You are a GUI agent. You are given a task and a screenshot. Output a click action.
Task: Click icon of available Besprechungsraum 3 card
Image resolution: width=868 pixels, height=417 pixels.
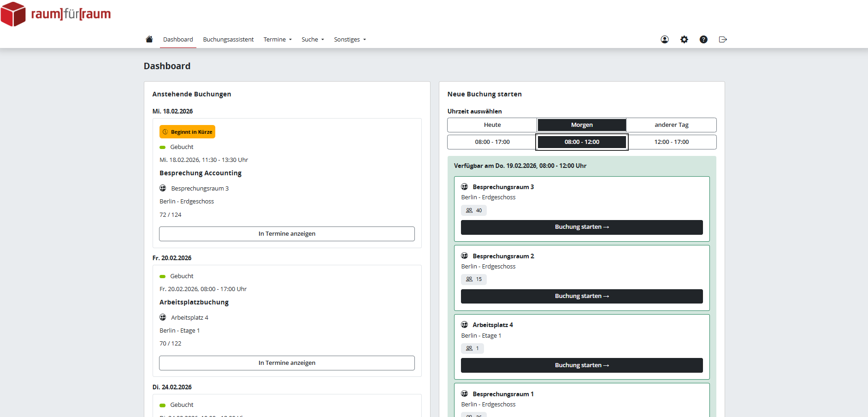[x=465, y=187]
